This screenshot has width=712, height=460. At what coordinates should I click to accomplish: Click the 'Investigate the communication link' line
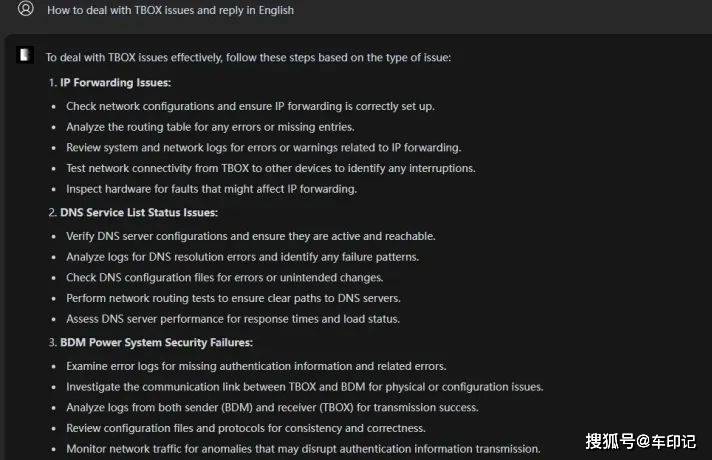pyautogui.click(x=305, y=387)
